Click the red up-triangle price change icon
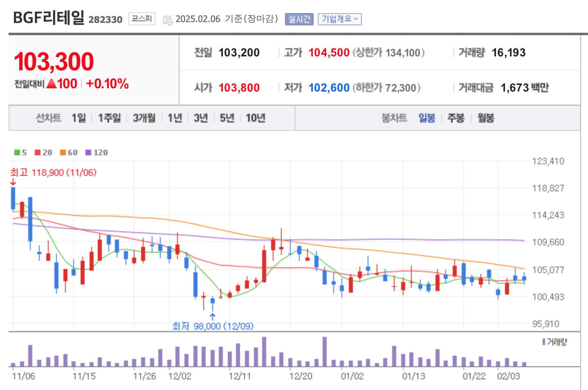This screenshot has width=588, height=390. tap(52, 84)
